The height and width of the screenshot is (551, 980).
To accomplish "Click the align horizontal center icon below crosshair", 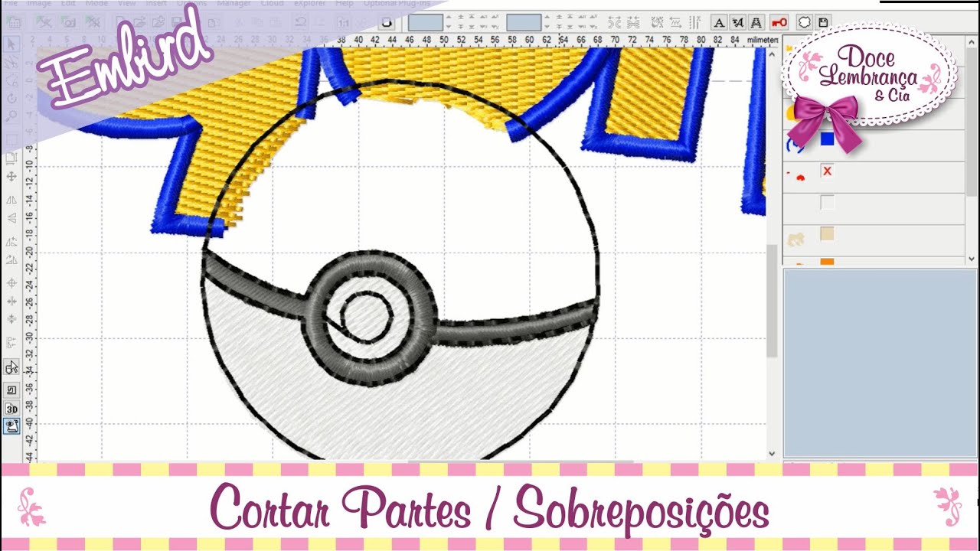I will [11, 302].
